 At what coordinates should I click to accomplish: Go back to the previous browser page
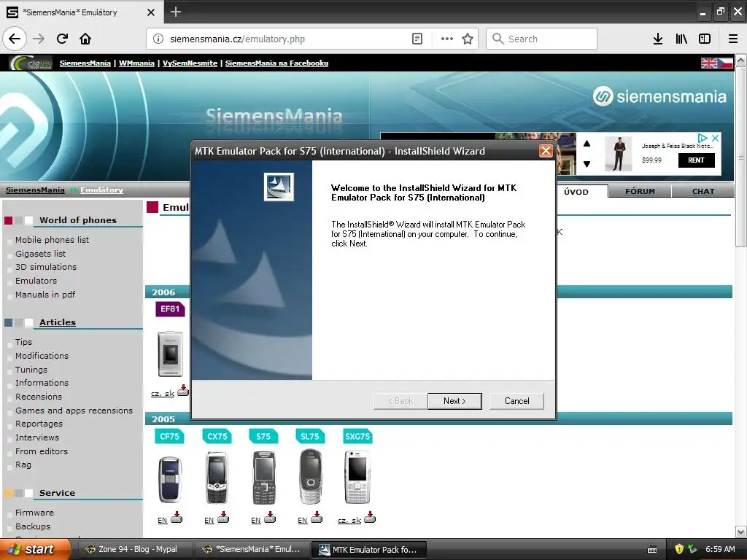pos(15,39)
